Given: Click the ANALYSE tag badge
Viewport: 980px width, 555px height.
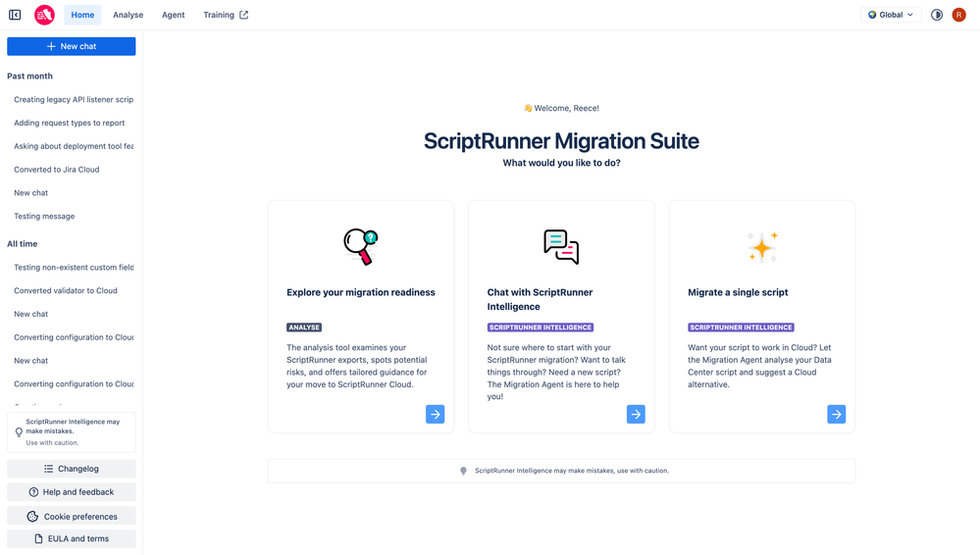Looking at the screenshot, I should pyautogui.click(x=304, y=328).
